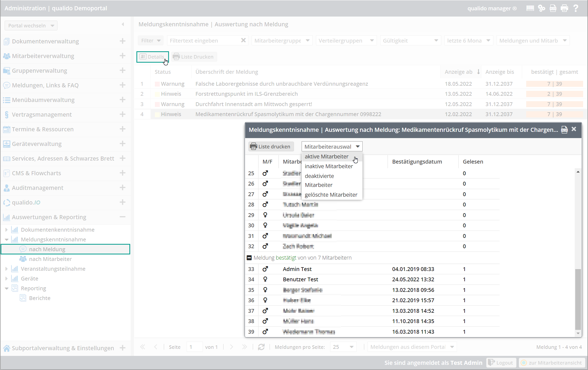Open Termine & Ressourcen section
The image size is (588, 370).
tap(65, 129)
